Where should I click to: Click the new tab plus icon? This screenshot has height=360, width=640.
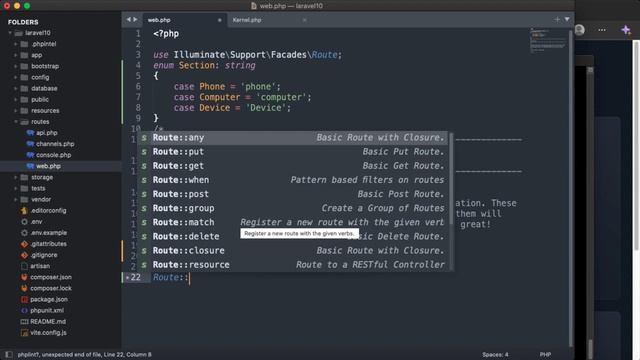(x=557, y=19)
